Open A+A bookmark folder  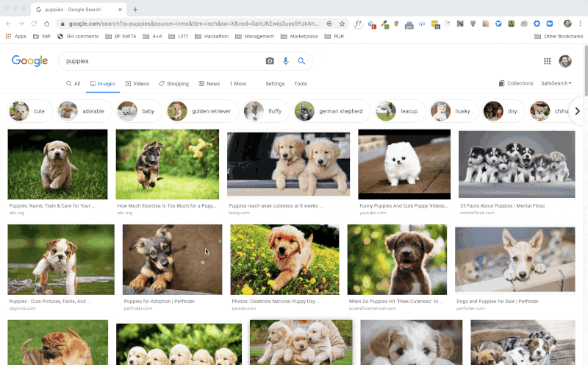[x=153, y=36]
